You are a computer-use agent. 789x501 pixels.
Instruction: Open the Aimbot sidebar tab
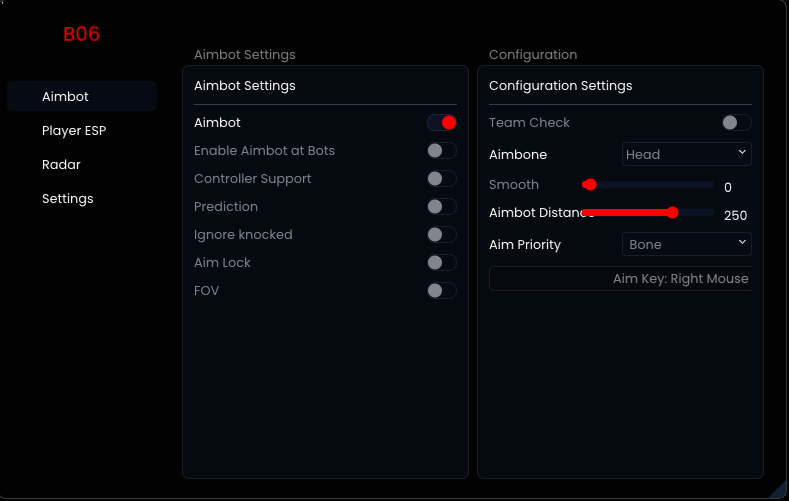(82, 97)
